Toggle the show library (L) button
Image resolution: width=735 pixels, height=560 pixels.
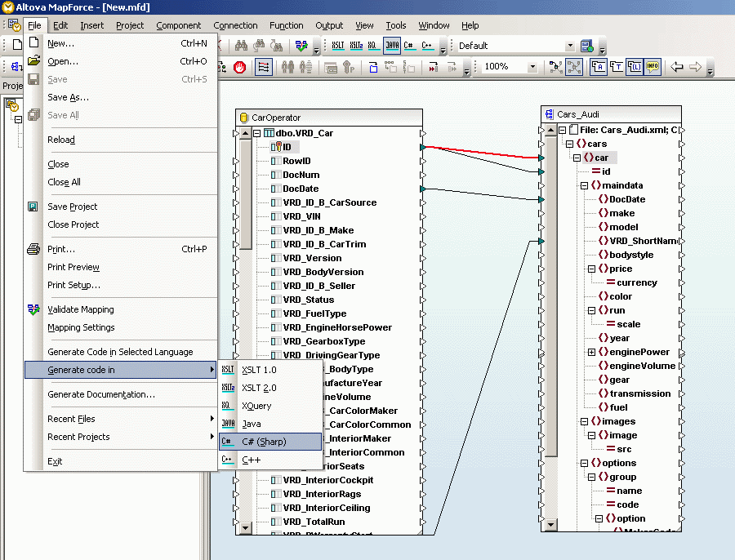click(x=635, y=67)
